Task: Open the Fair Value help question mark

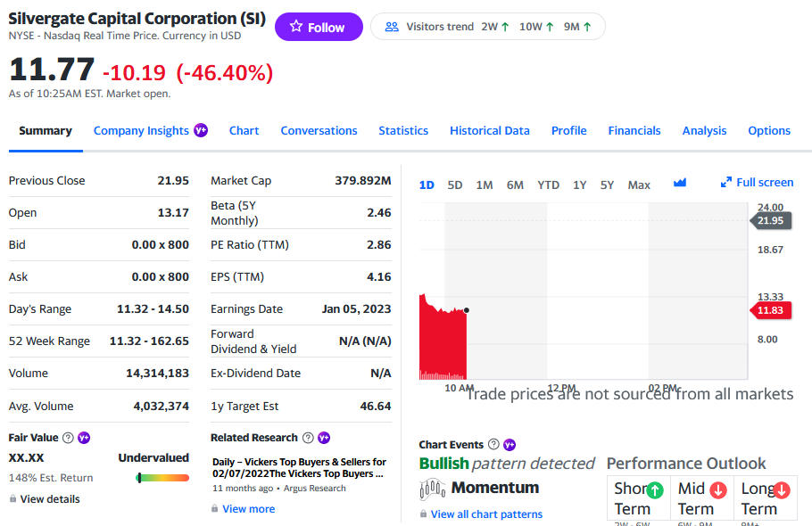Action: pyautogui.click(x=68, y=438)
